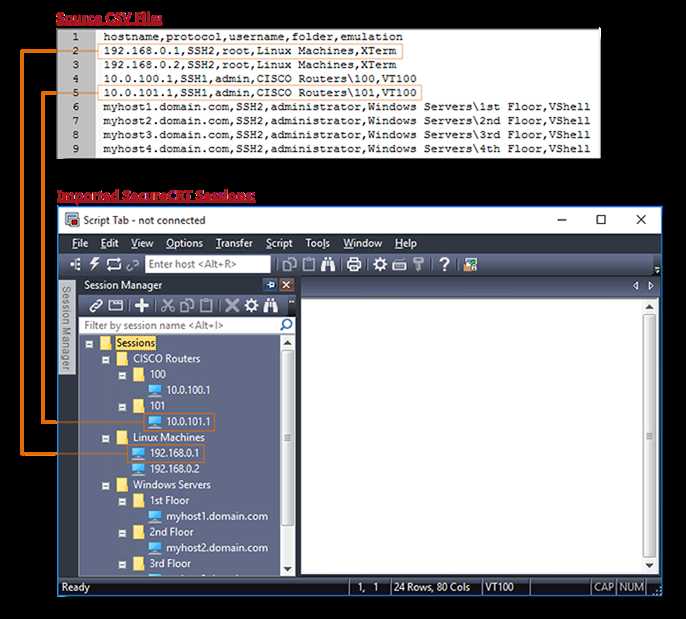Viewport: 686px width, 619px height.
Task: Click the Reconnect arrows icon
Action: click(114, 264)
